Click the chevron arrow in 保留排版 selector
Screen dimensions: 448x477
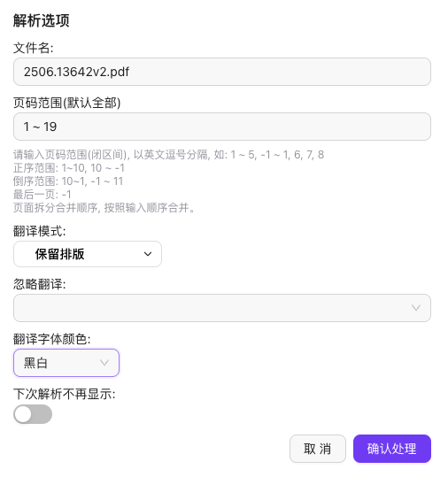pyautogui.click(x=148, y=254)
